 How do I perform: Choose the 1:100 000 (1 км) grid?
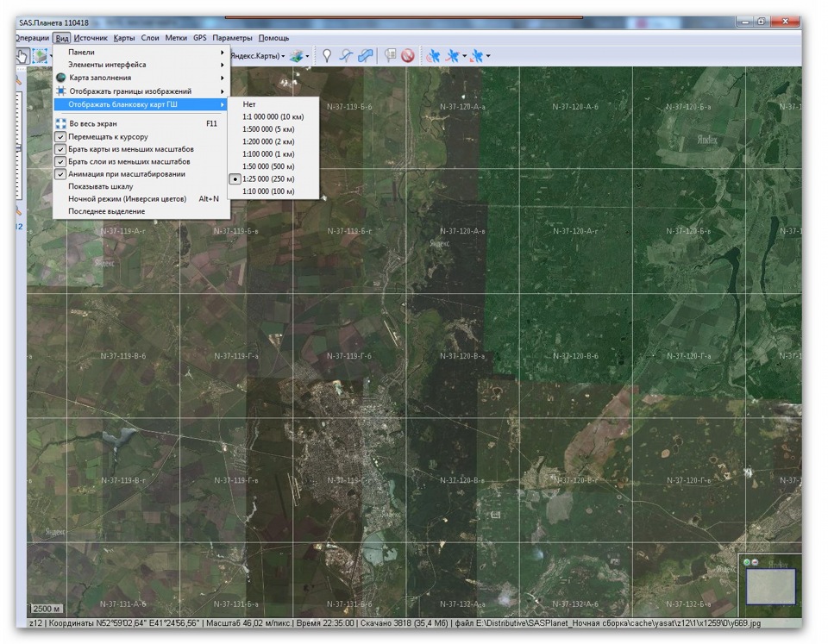tap(273, 154)
